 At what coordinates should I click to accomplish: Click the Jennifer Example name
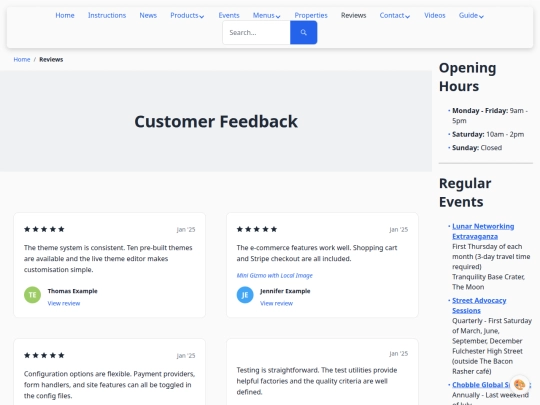pyautogui.click(x=285, y=291)
